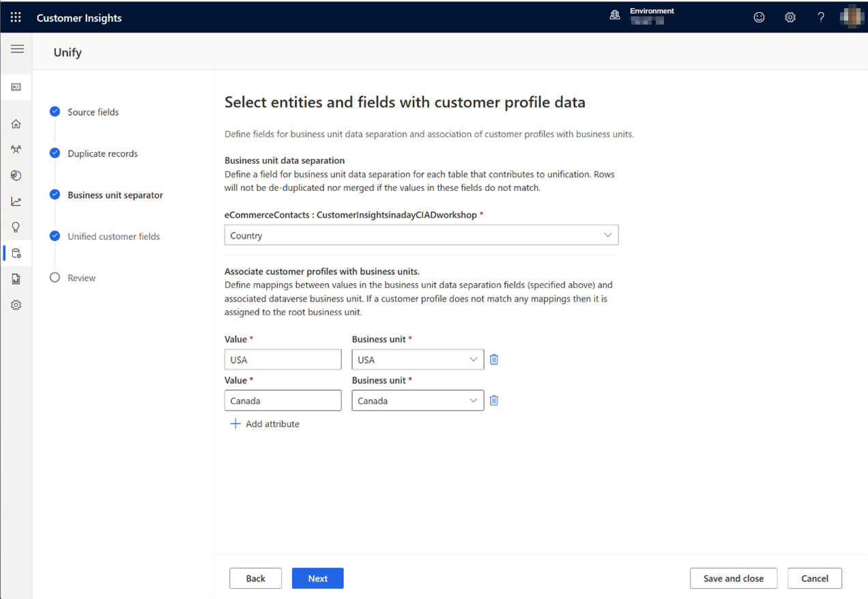
Task: Click the Canada value input field
Action: coord(283,400)
